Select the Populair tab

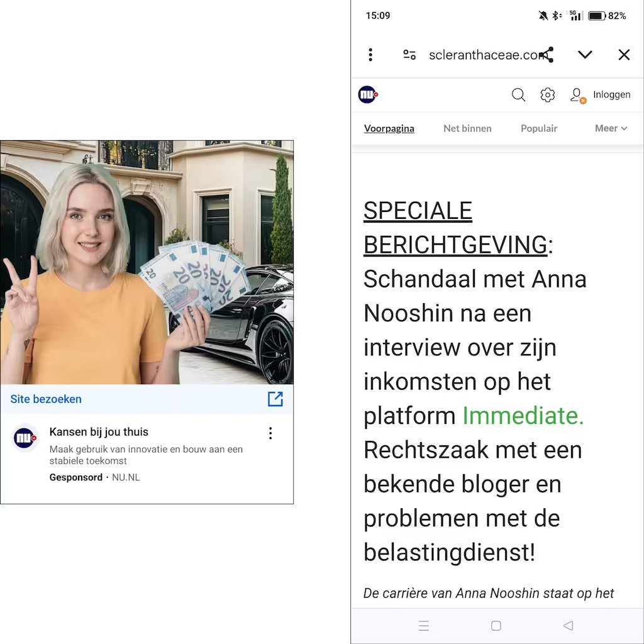click(539, 128)
